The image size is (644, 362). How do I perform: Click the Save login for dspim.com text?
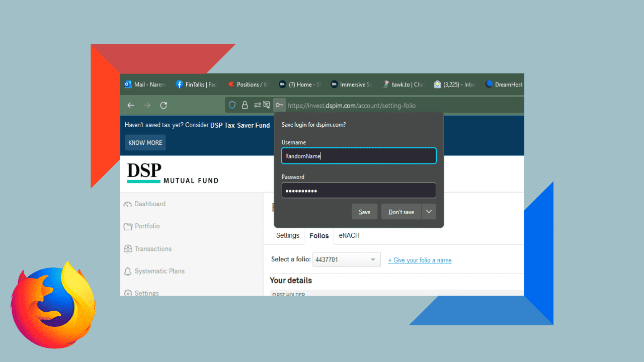pos(313,125)
